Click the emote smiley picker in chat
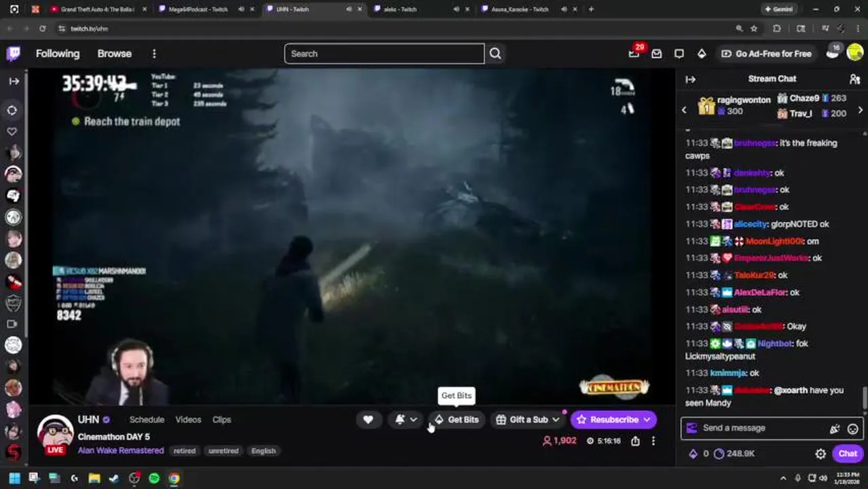Screen dimensions: 868x489 (853, 429)
